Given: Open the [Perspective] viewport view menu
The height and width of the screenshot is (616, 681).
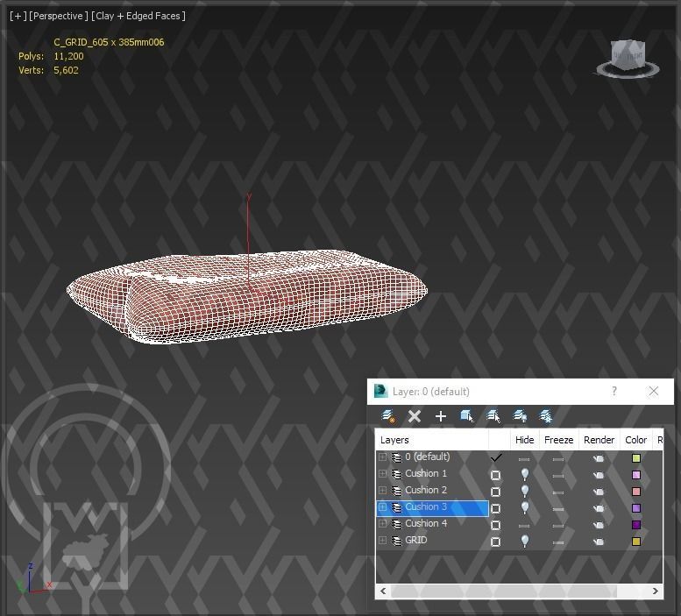Looking at the screenshot, I should (x=59, y=16).
